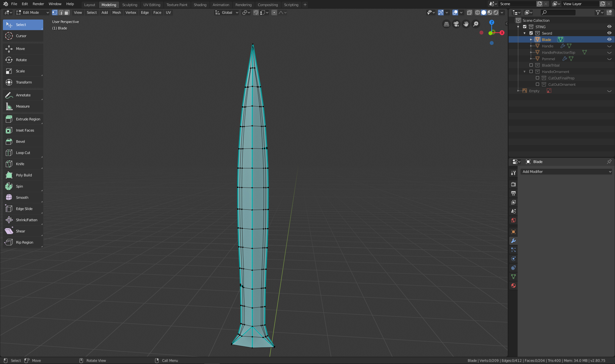Click the Pommel object in outliner

(x=548, y=59)
